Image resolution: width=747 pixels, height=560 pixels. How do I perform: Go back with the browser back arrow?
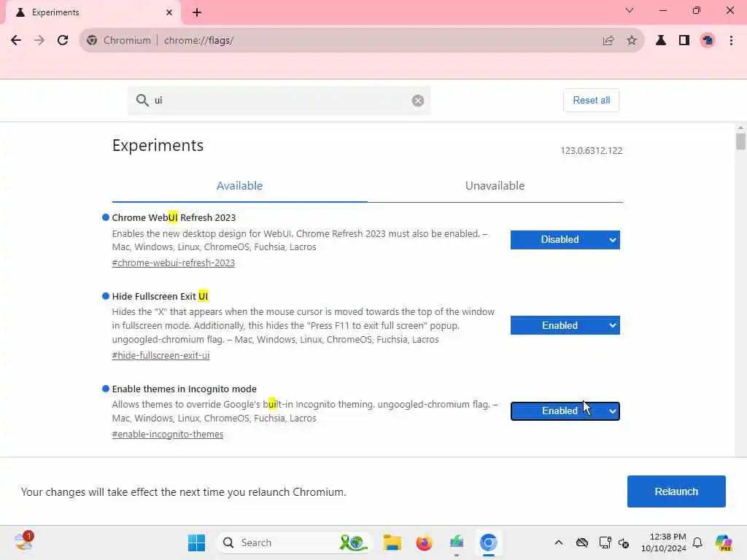(x=16, y=41)
